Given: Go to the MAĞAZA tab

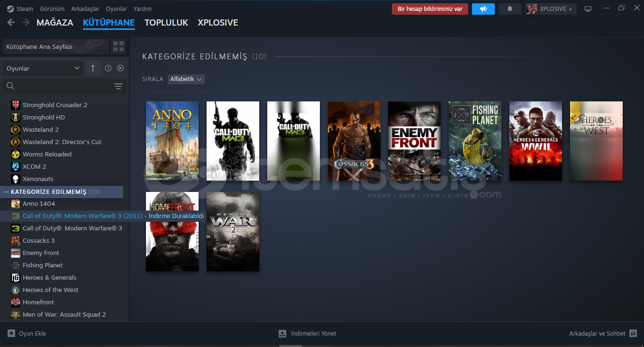Looking at the screenshot, I should coord(55,23).
